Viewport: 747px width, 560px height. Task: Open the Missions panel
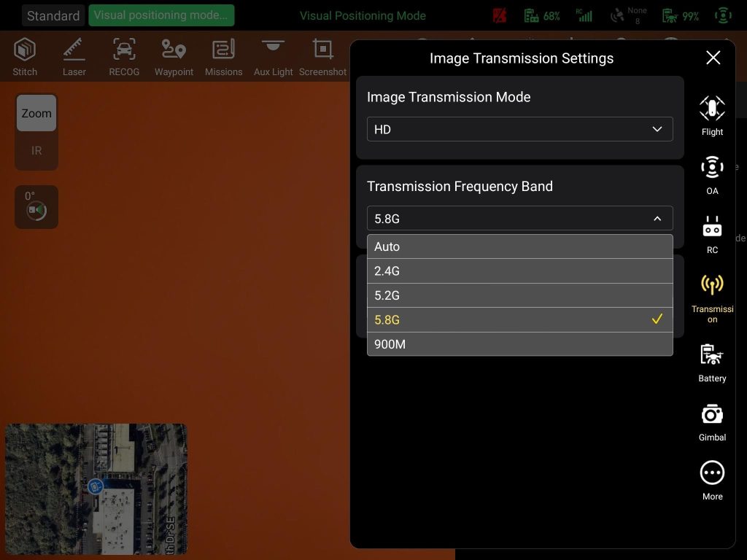223,57
